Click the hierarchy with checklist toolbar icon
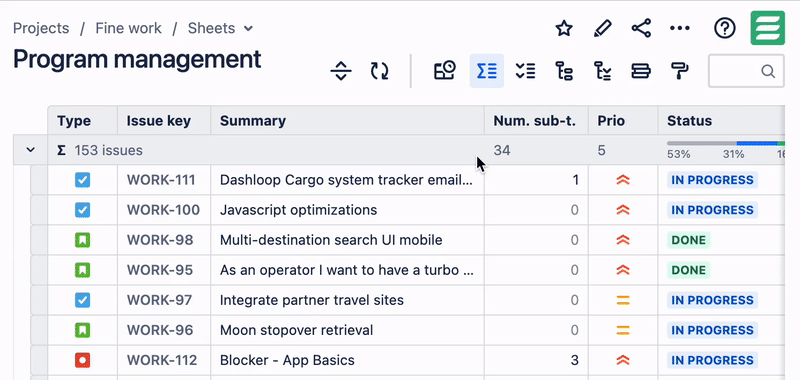Screen dimensions: 800x380 pyautogui.click(x=603, y=71)
